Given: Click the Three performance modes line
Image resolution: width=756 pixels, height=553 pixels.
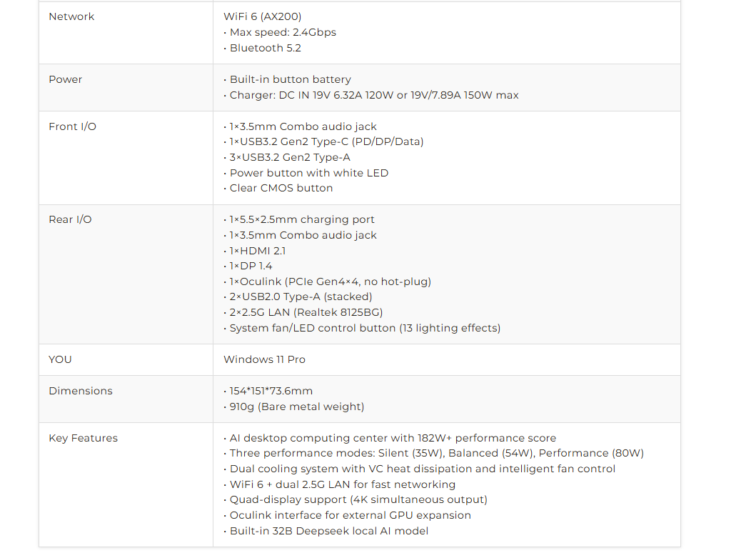Looking at the screenshot, I should point(434,453).
